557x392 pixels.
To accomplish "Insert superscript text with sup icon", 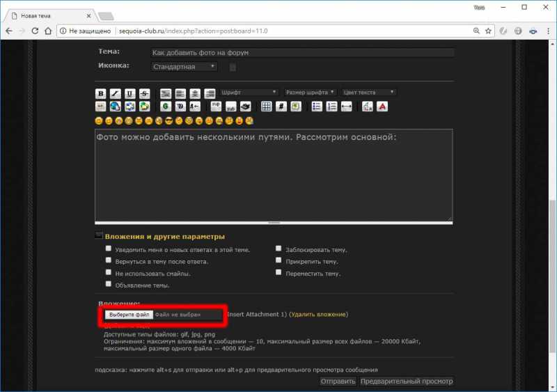I will [x=216, y=106].
